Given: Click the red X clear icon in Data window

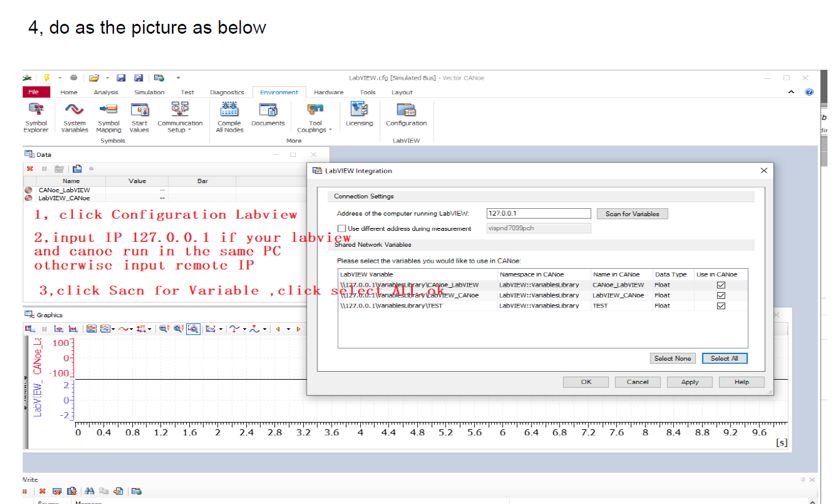Looking at the screenshot, I should click(29, 168).
